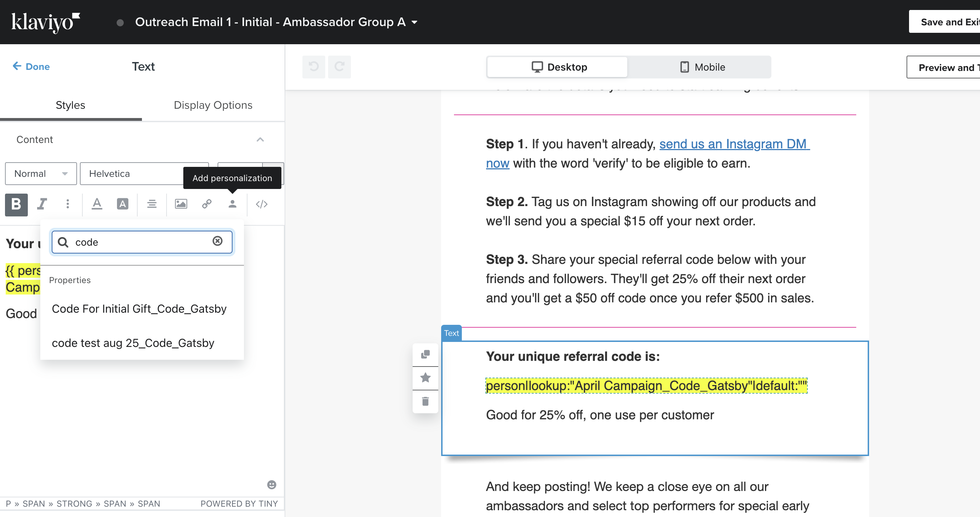The width and height of the screenshot is (980, 517).
Task: Click the highlighted person lookup tag in preview
Action: coord(646,385)
